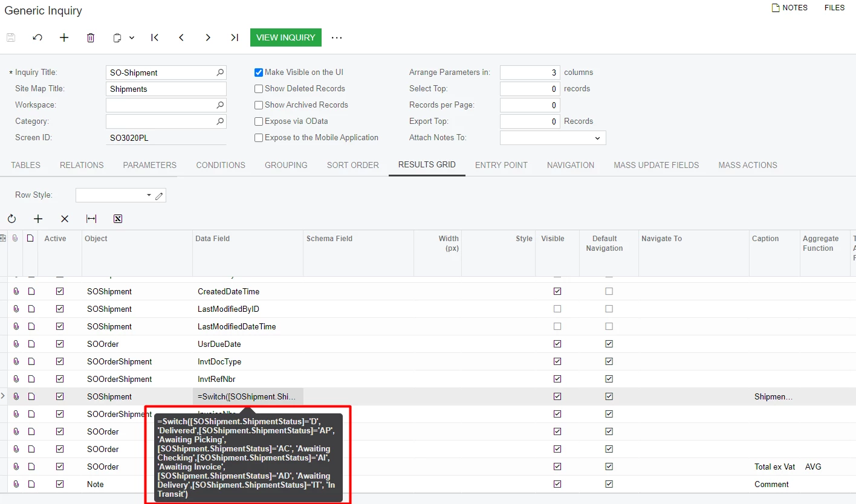Switch to the GROUPING tab
Screen dimensions: 856x504
pos(286,165)
